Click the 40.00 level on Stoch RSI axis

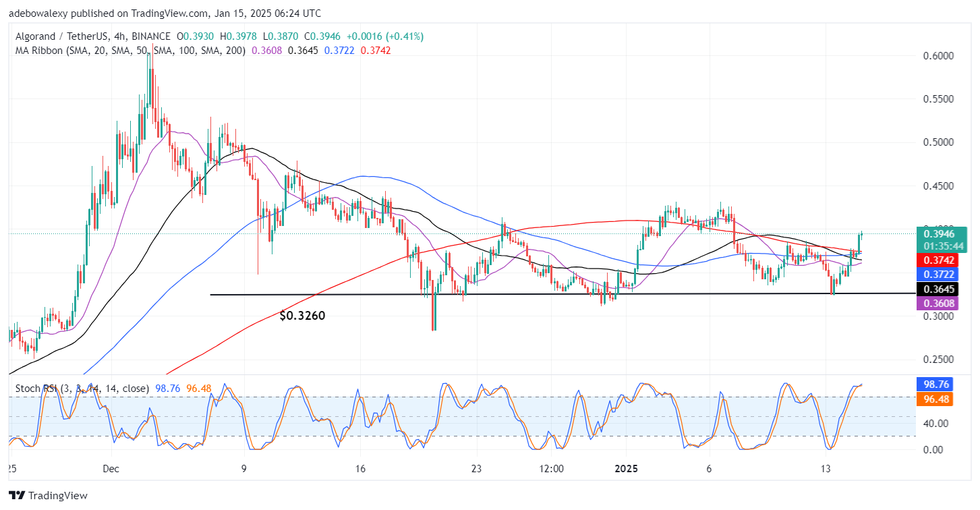coord(935,424)
